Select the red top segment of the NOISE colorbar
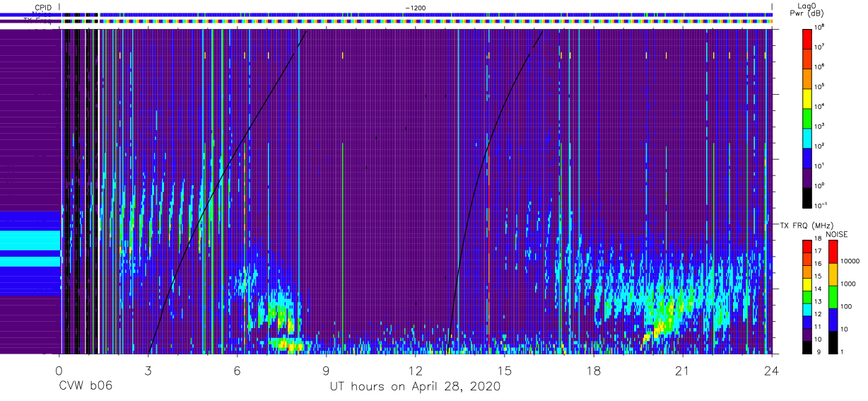Screen dimensions: 868x401 (x=833, y=252)
